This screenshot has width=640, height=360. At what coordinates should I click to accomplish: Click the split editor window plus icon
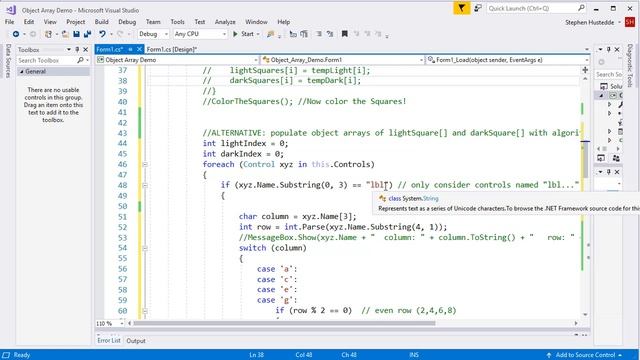(585, 70)
